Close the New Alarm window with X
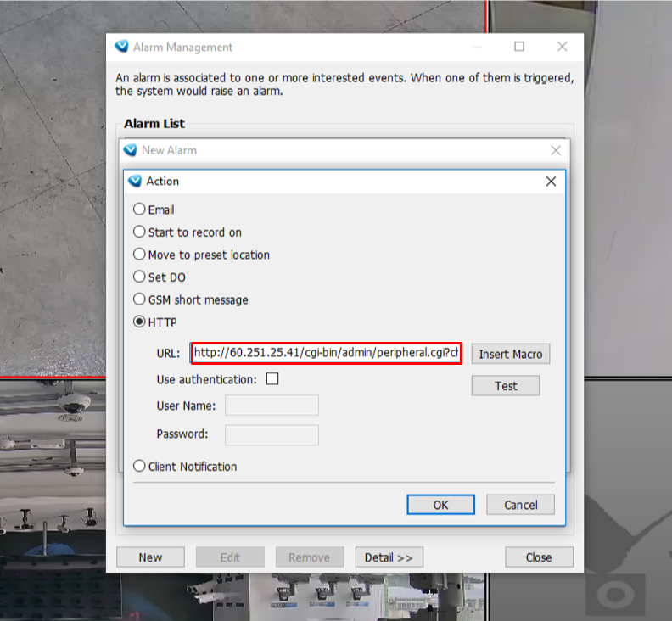The image size is (672, 621). click(555, 150)
